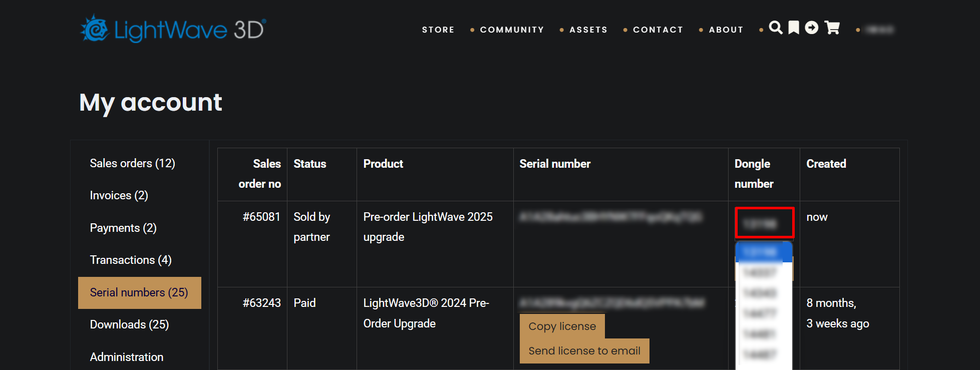Click the Status column header
The image size is (980, 370).
click(309, 164)
